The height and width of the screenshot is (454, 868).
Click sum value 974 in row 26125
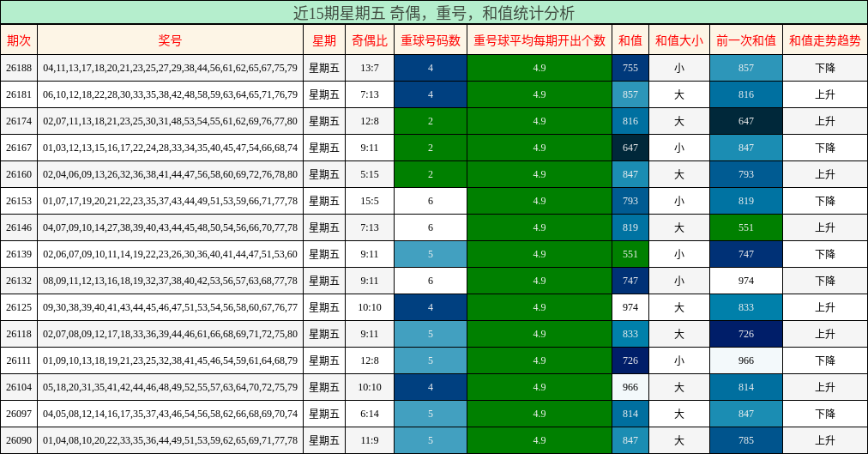630,307
